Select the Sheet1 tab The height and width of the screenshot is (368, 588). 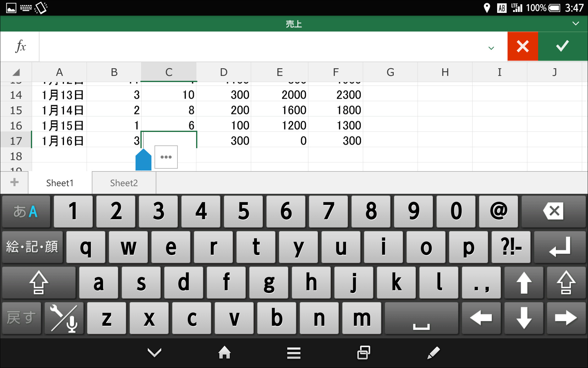click(60, 183)
